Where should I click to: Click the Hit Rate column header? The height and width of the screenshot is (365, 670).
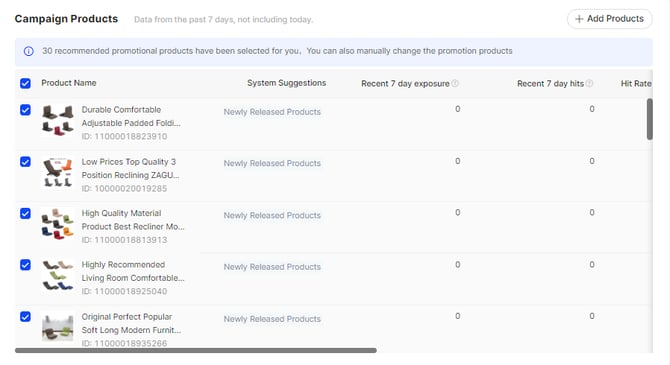click(x=636, y=83)
